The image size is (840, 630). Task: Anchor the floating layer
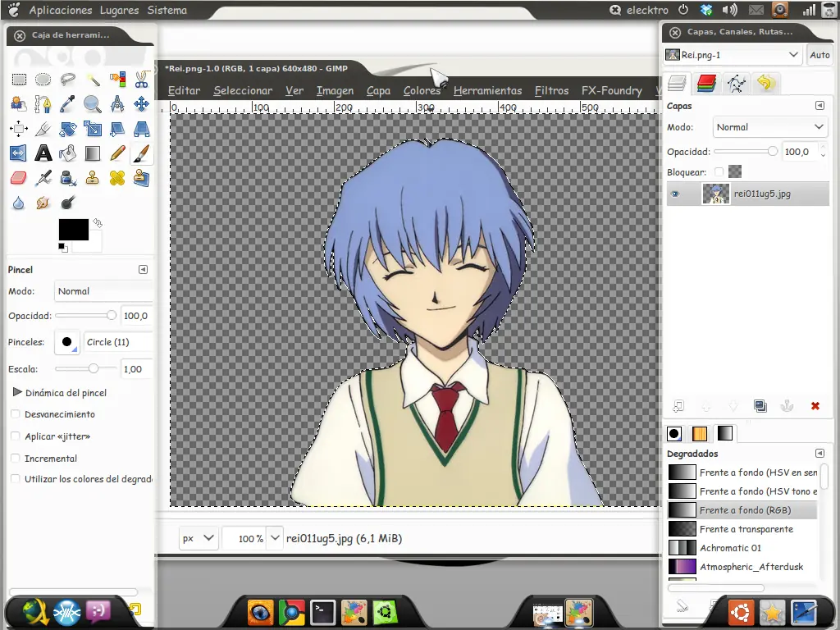(x=787, y=406)
